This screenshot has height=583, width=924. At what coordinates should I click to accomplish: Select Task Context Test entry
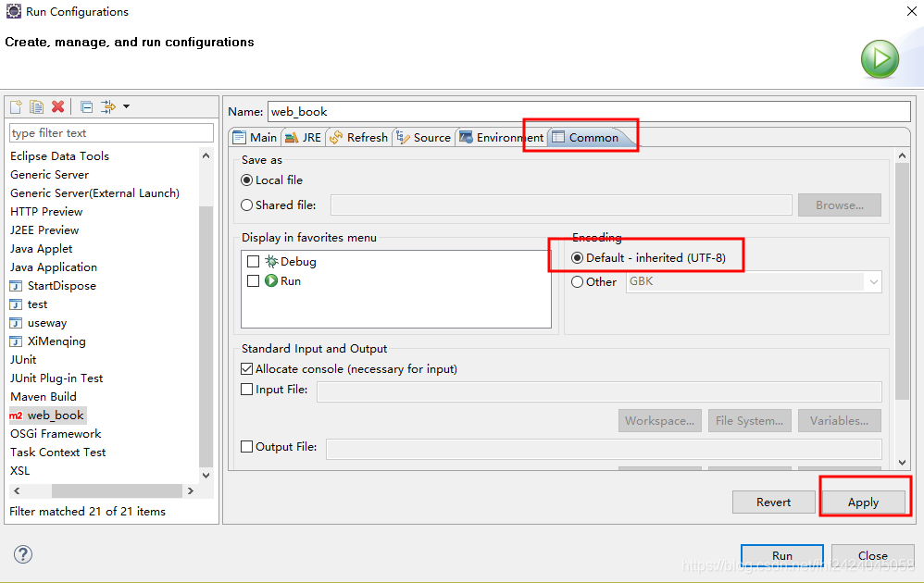click(x=57, y=453)
